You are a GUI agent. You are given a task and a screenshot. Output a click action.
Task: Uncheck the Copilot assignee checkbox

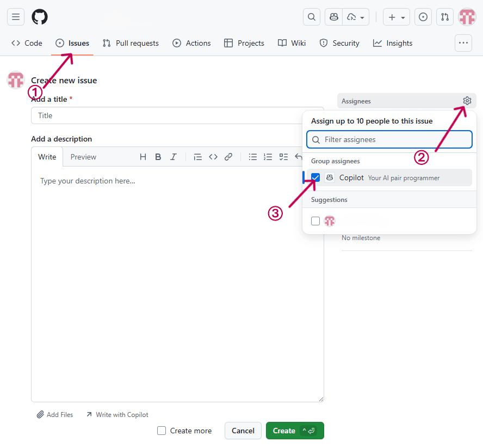315,177
